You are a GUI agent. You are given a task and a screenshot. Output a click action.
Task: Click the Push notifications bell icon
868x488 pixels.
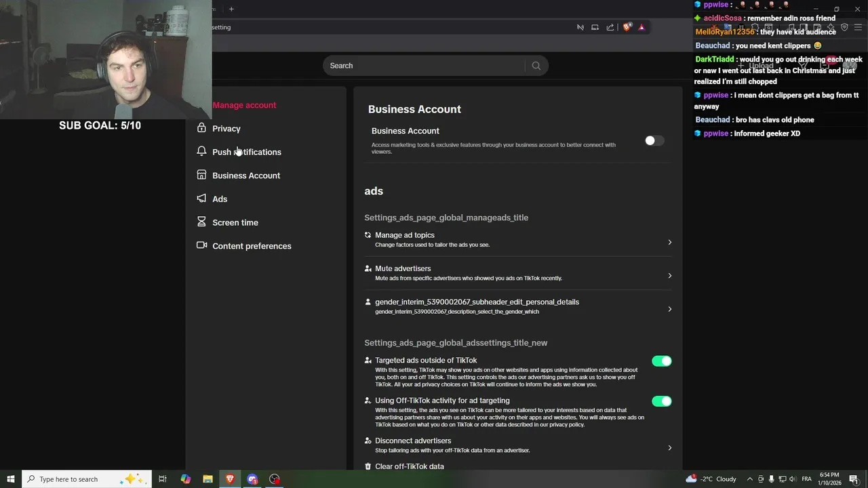pyautogui.click(x=201, y=151)
